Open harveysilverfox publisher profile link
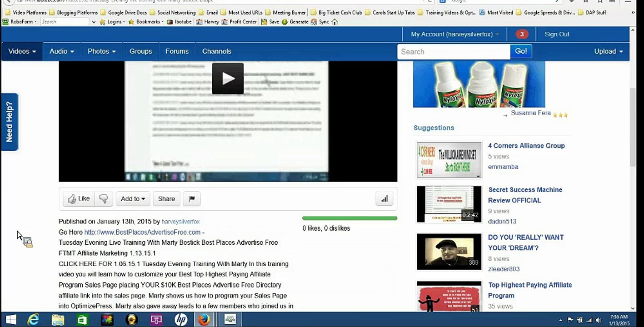The image size is (644, 327). [x=180, y=222]
